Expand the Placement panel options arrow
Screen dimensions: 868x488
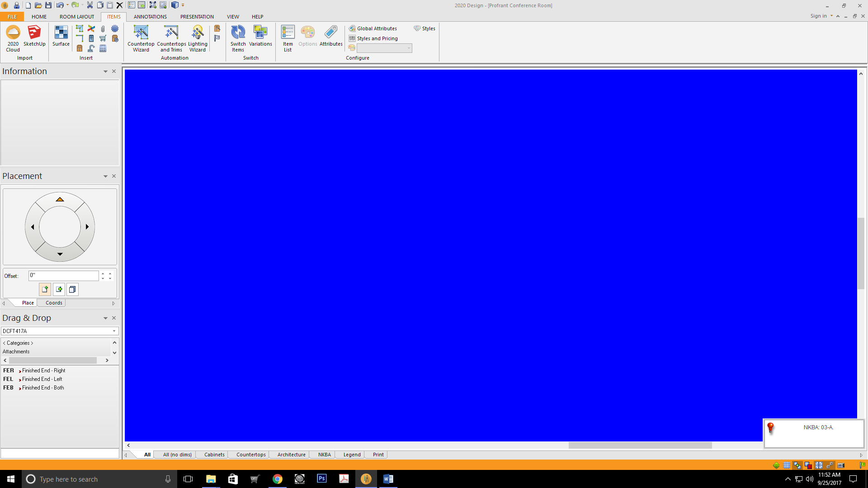point(105,176)
